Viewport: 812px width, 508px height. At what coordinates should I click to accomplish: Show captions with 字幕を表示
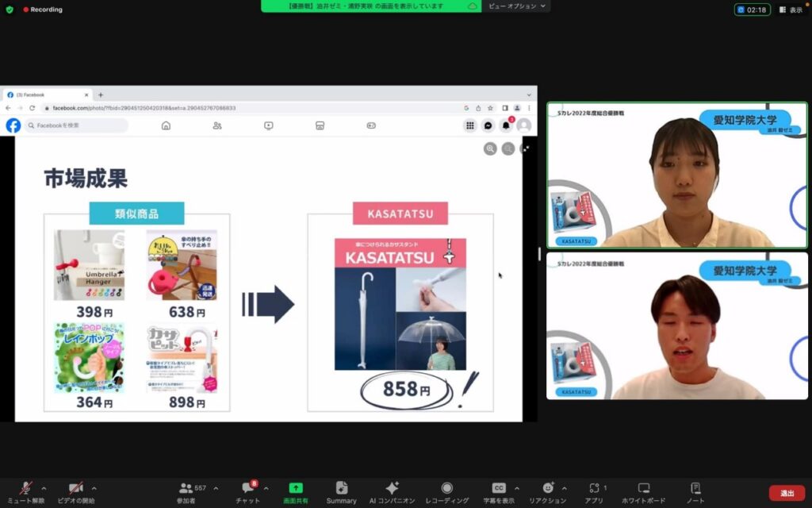pyautogui.click(x=499, y=492)
